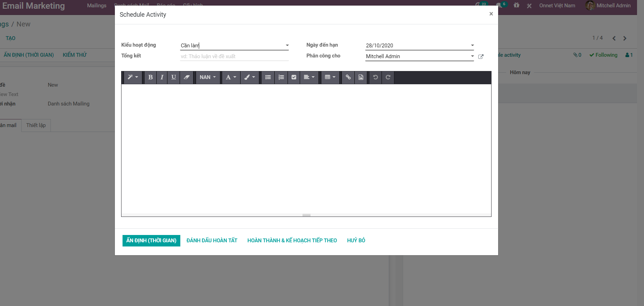Screen dimensions: 644x306
Task: Insert an image with picture icon
Action: 361,77
